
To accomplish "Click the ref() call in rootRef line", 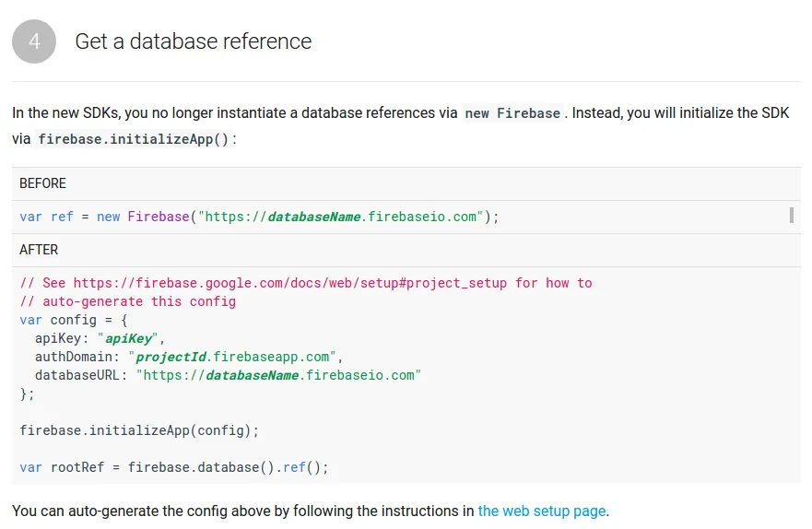I will 294,467.
